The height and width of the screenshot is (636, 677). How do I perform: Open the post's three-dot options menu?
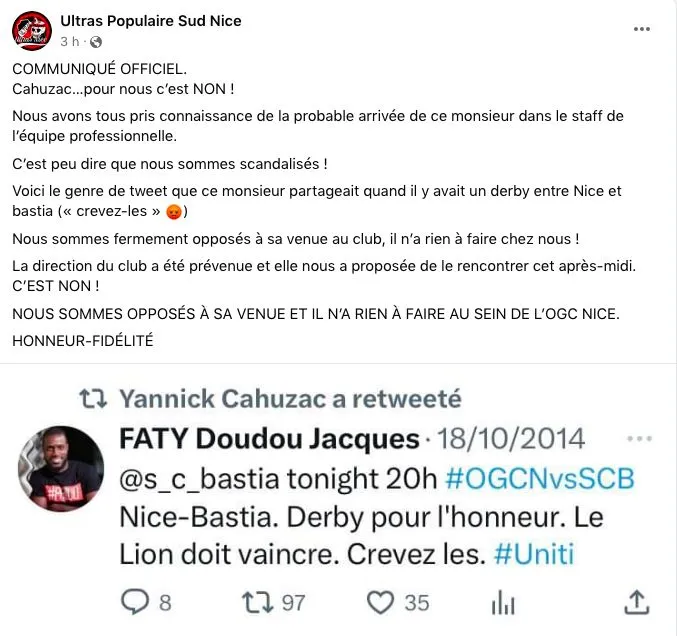point(642,29)
